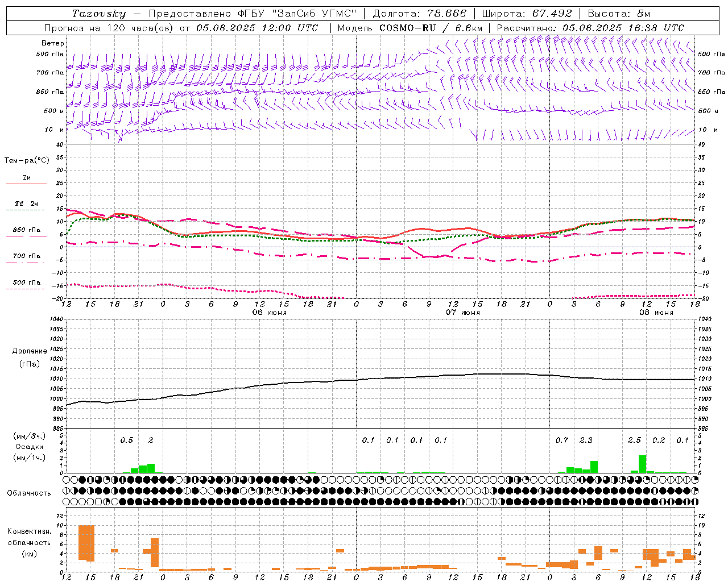
Task: Click the longitude value Долгота: 78.666
Action: click(x=419, y=14)
